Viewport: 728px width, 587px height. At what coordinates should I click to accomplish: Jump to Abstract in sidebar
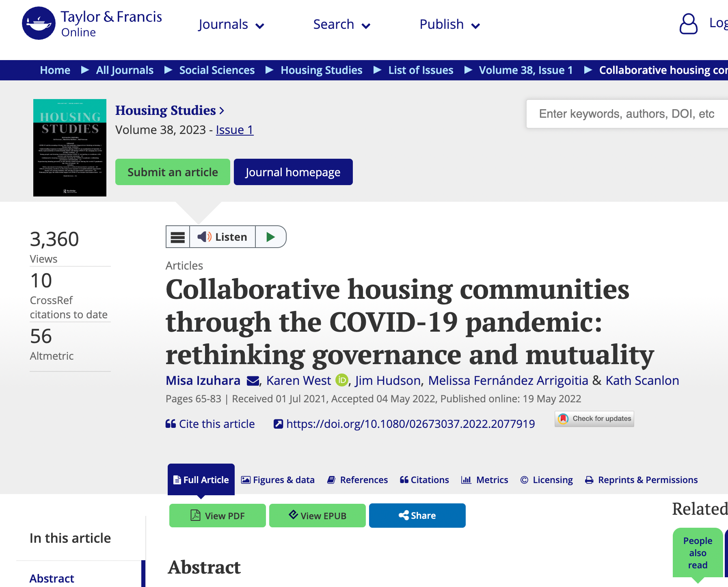tap(52, 578)
